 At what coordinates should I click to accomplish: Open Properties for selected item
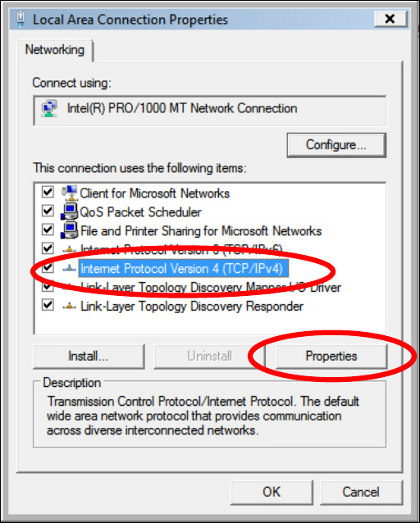point(331,357)
